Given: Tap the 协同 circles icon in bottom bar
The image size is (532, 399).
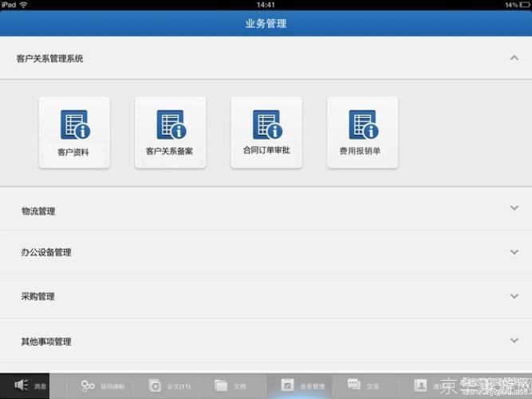Looking at the screenshot, I should click(88, 386).
